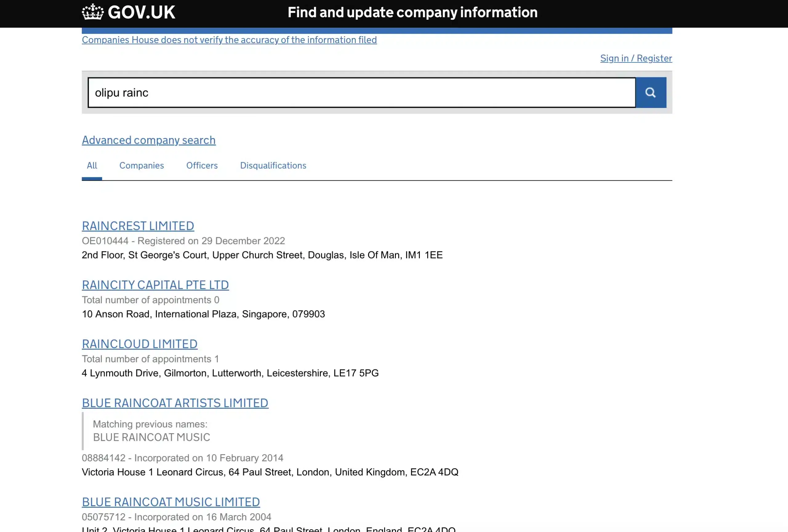The width and height of the screenshot is (788, 532).
Task: Click the Victoria House EC2A 4DQ address, United Kingdom
Action: point(270,472)
